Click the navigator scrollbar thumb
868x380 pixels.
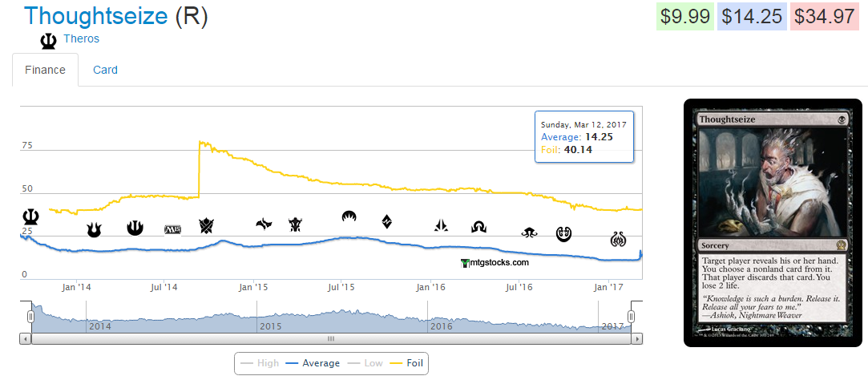(331, 338)
